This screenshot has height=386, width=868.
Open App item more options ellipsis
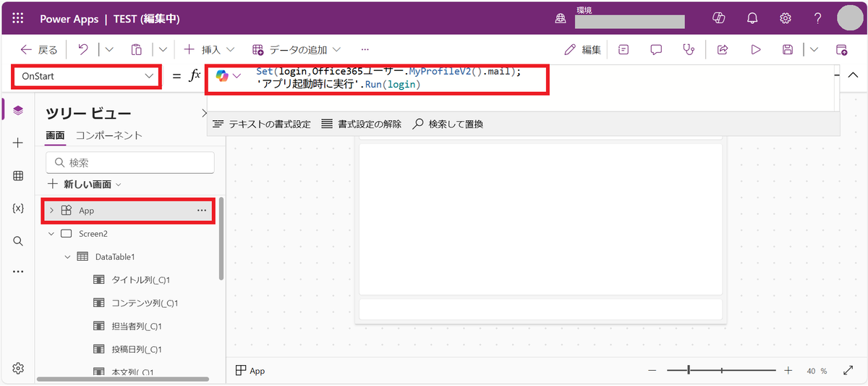(202, 210)
